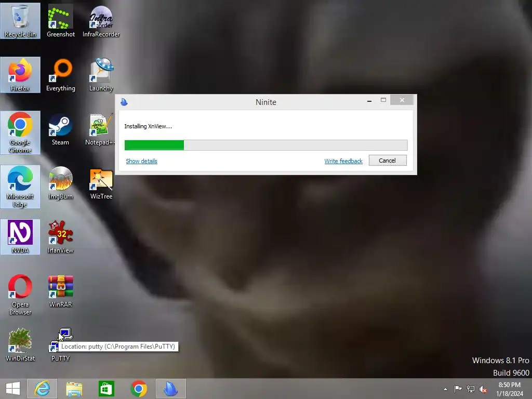The width and height of the screenshot is (532, 399).
Task: Select the Launchy desktop shortcut
Action: [101, 75]
